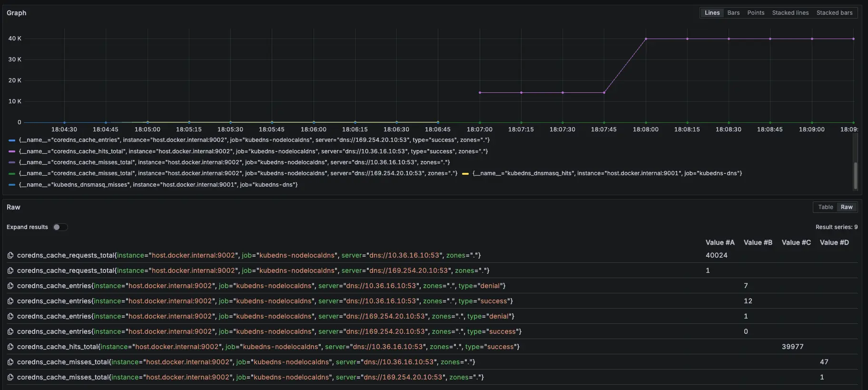Select the Stacked bars graph style
The height and width of the screenshot is (390, 868).
[834, 13]
